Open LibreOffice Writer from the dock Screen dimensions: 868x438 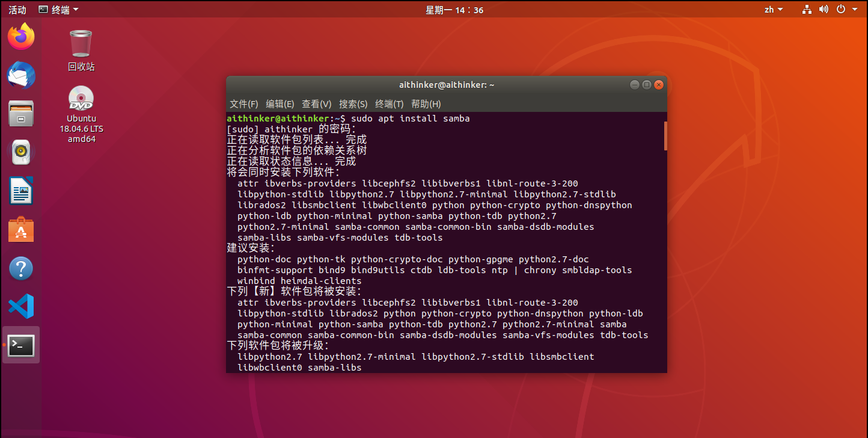(21, 191)
